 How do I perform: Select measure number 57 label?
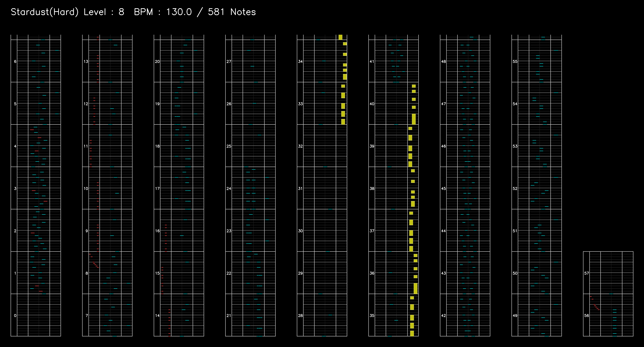(587, 273)
